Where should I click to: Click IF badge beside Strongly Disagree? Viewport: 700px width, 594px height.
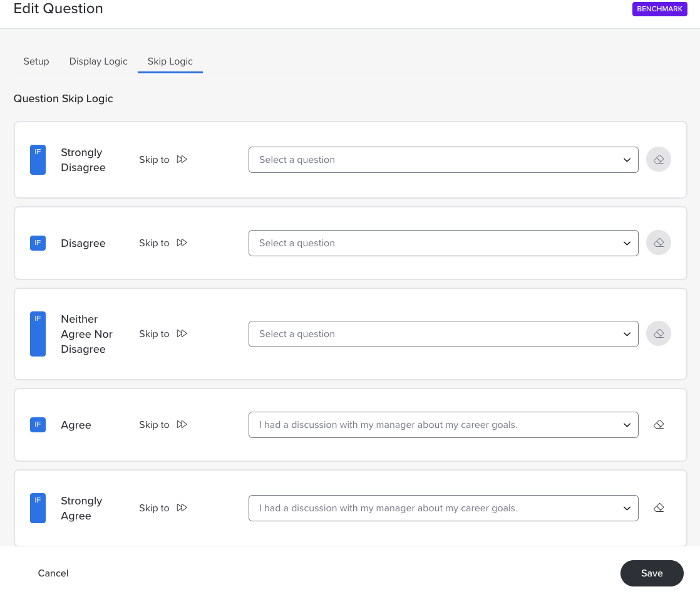pyautogui.click(x=38, y=159)
